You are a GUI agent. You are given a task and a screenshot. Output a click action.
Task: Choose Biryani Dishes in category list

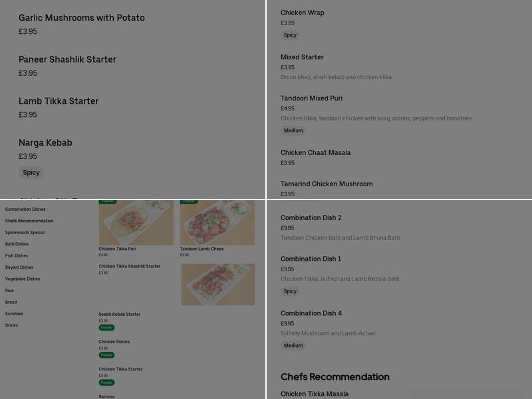(x=19, y=267)
